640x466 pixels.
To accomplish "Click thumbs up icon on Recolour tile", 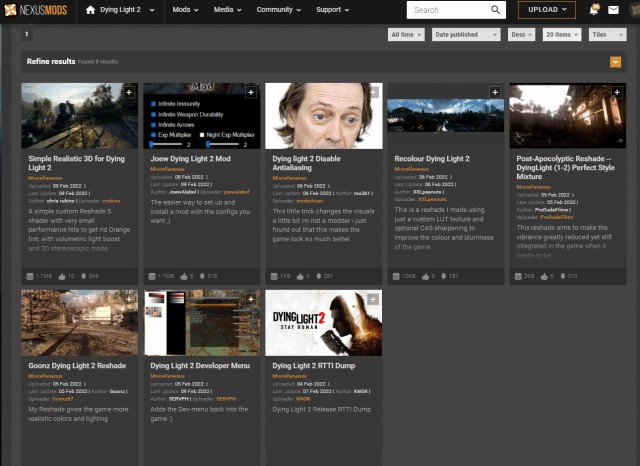I will tap(425, 276).
